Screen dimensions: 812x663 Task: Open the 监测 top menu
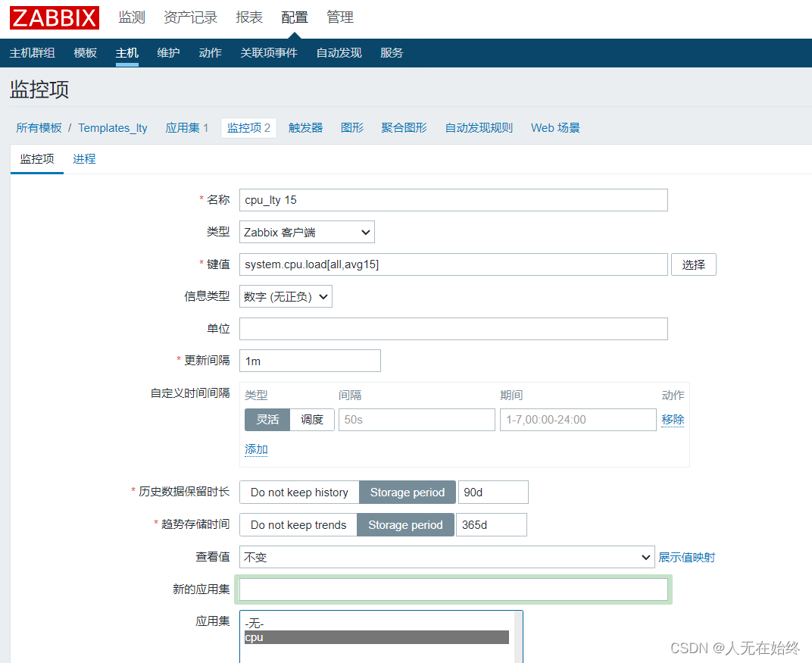pyautogui.click(x=132, y=17)
